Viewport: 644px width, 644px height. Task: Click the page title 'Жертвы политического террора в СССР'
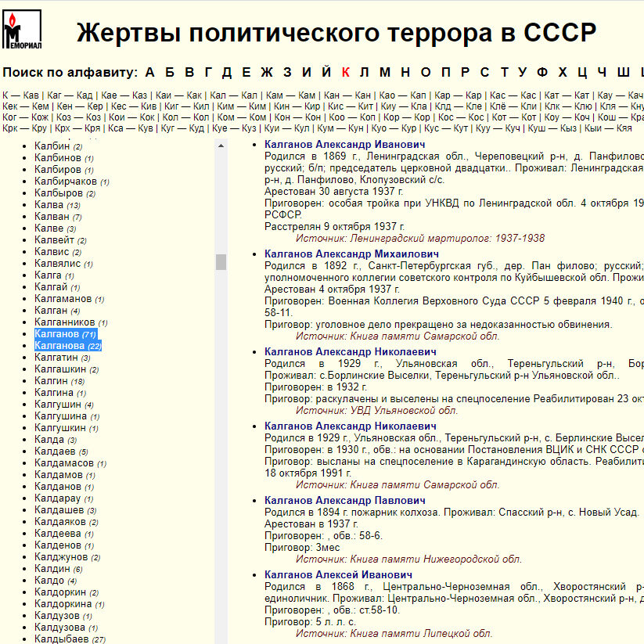336,33
